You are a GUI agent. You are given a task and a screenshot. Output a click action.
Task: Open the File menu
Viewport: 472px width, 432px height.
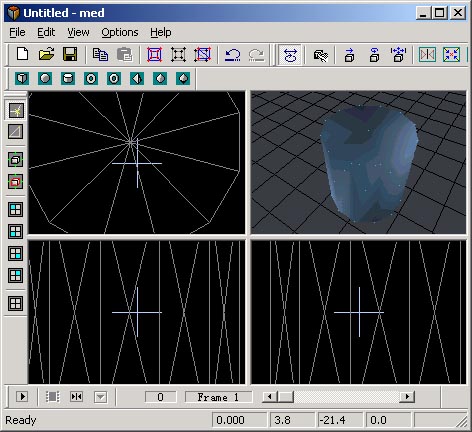pos(17,32)
